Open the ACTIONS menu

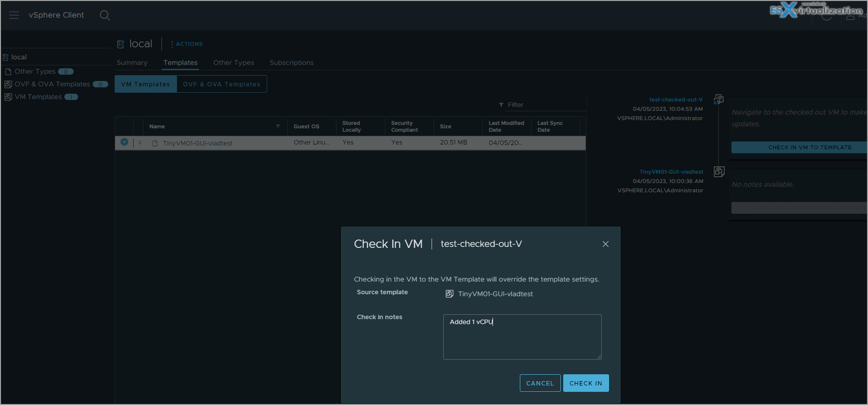tap(187, 44)
